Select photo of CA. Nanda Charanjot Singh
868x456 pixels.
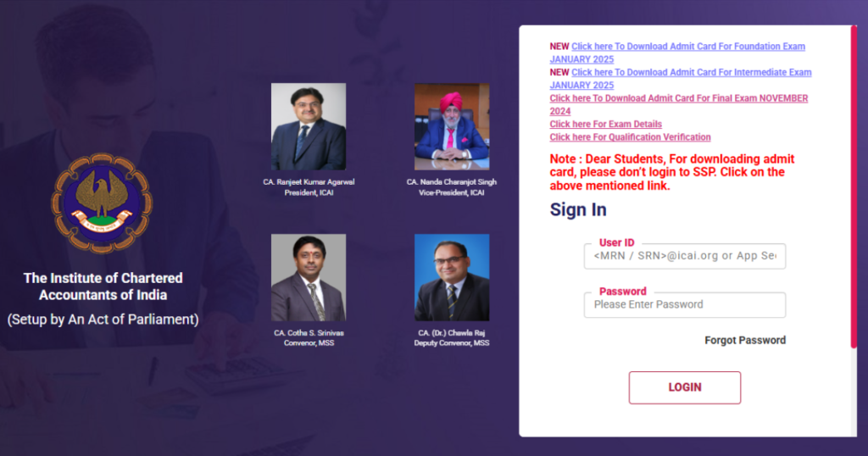[452, 127]
